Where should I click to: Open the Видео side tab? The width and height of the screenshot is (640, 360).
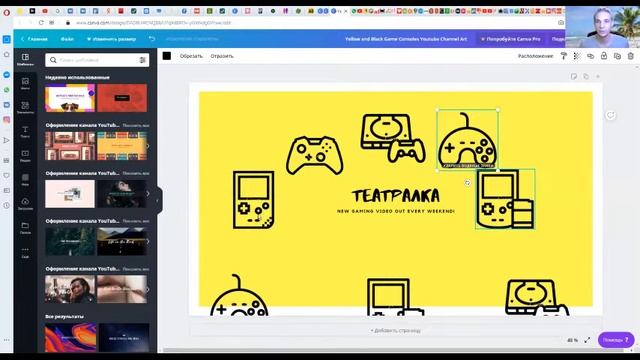point(25,156)
